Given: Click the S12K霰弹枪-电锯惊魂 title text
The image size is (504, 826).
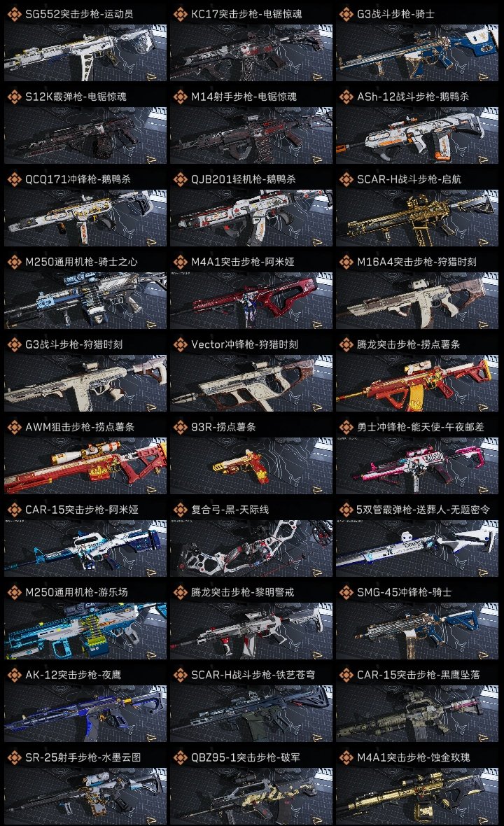Looking at the screenshot, I should coord(76,97).
